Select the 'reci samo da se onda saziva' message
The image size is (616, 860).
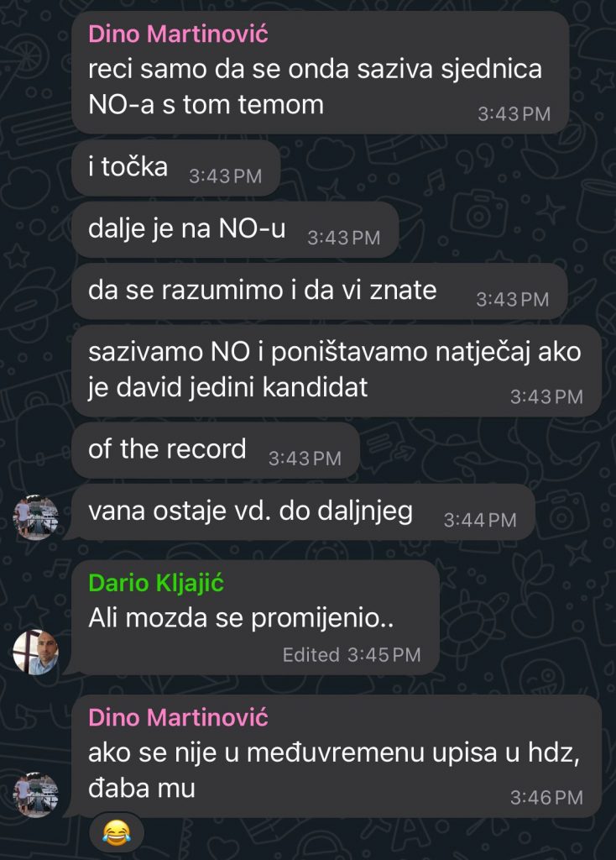coord(320,72)
